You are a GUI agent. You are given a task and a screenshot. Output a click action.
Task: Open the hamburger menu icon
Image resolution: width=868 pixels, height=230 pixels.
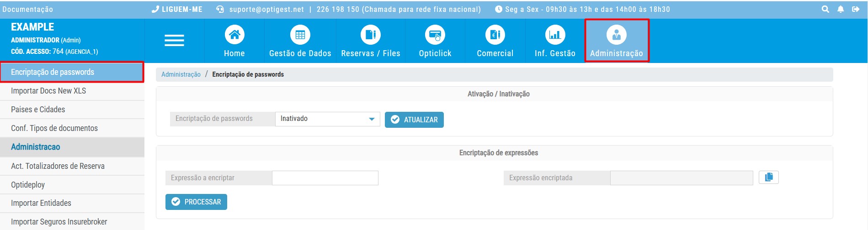[x=174, y=41]
